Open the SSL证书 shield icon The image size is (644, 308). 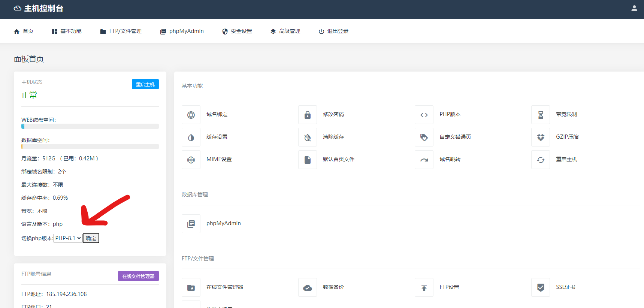(x=541, y=287)
